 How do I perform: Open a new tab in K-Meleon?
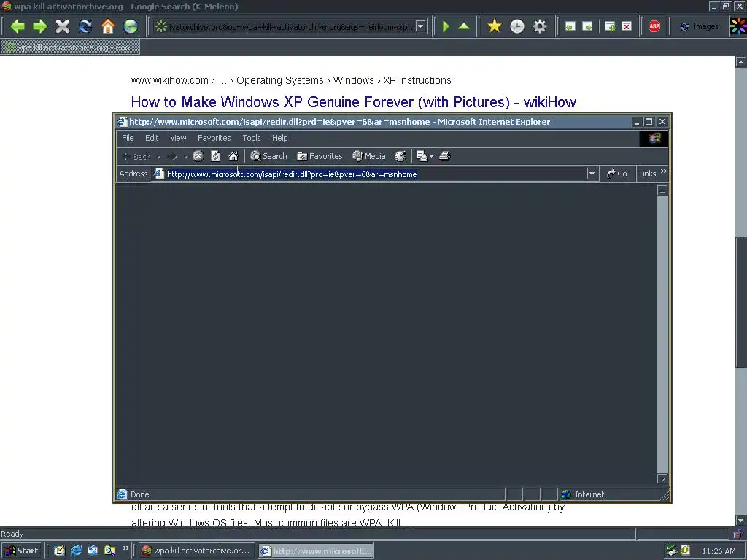point(610,27)
